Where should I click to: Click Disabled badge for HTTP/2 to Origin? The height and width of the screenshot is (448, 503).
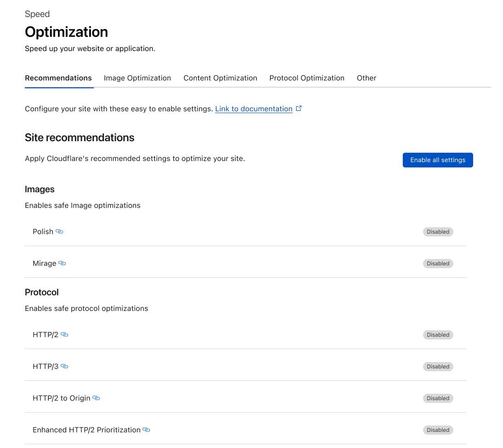(438, 398)
